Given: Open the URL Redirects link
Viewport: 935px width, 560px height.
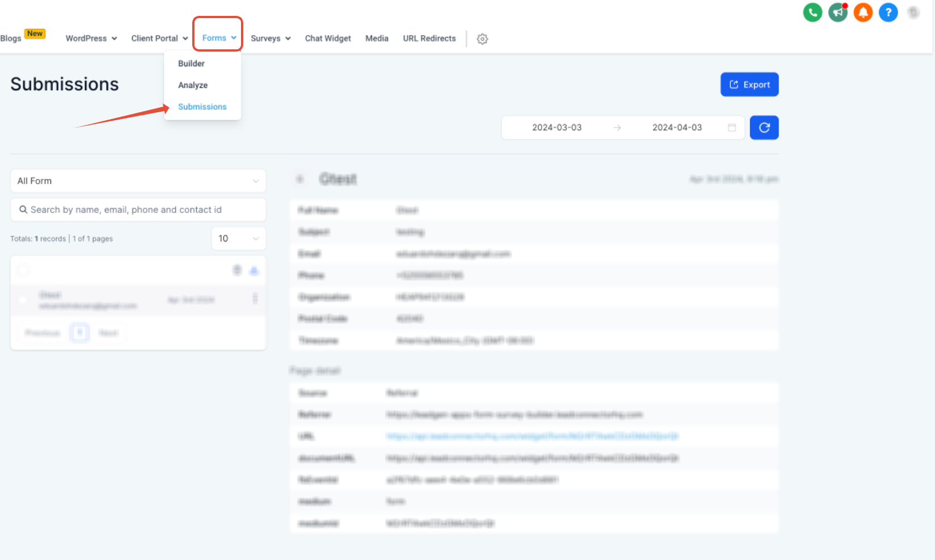Looking at the screenshot, I should click(x=429, y=39).
